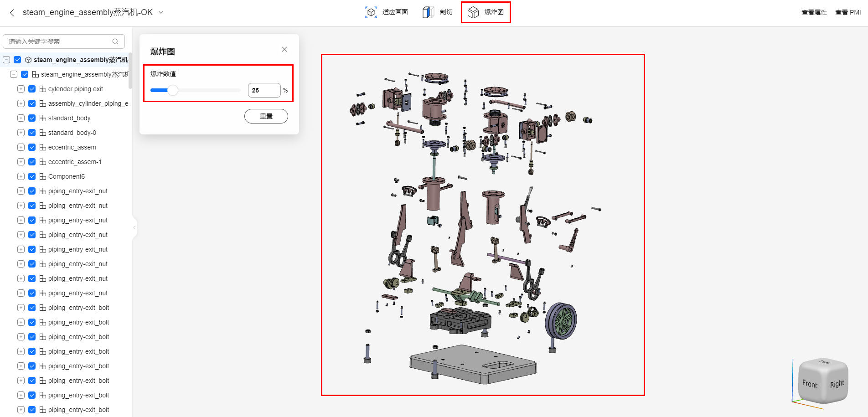Click the standard_body-0 component icon
The height and width of the screenshot is (417, 868).
(43, 133)
